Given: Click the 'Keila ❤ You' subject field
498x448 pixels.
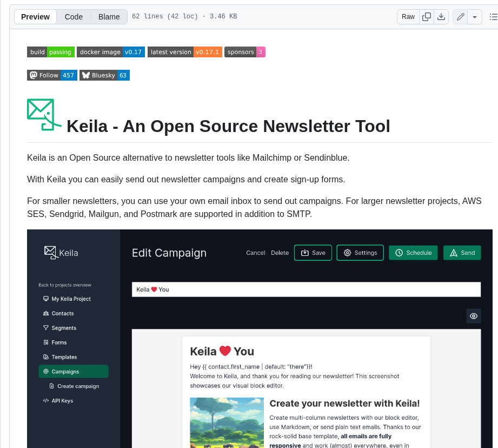Looking at the screenshot, I should pos(306,289).
